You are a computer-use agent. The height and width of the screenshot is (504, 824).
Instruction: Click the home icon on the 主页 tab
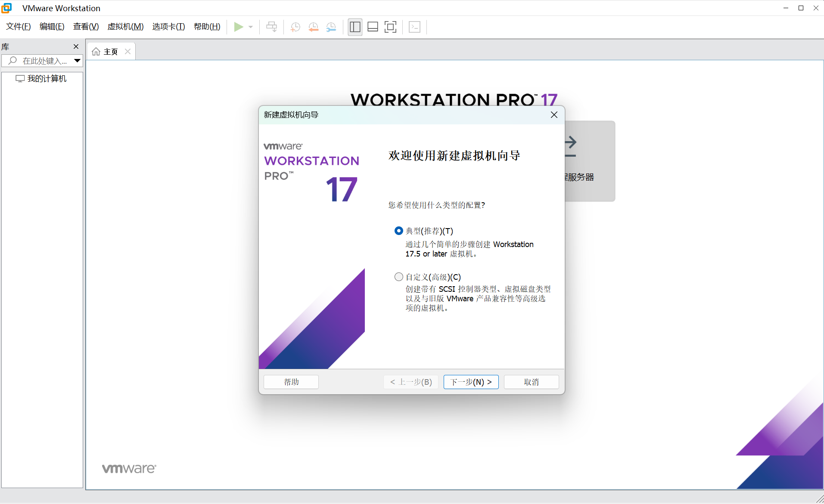[96, 52]
